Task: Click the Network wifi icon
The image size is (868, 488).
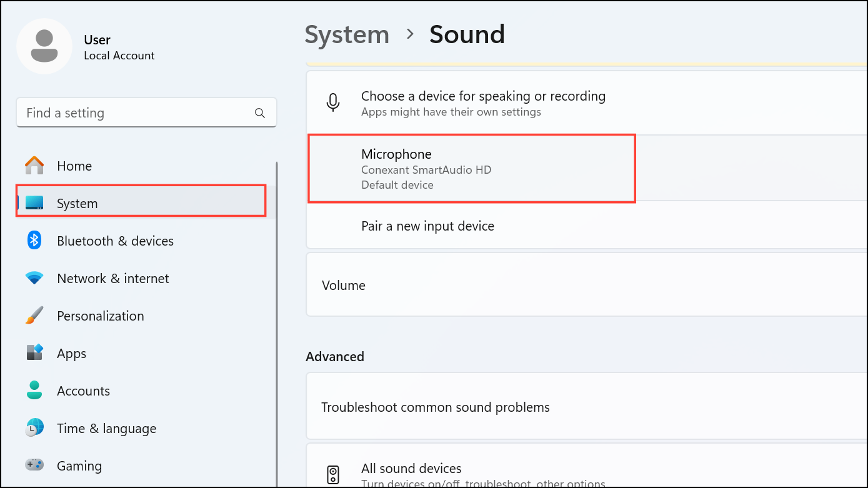Action: (x=34, y=278)
